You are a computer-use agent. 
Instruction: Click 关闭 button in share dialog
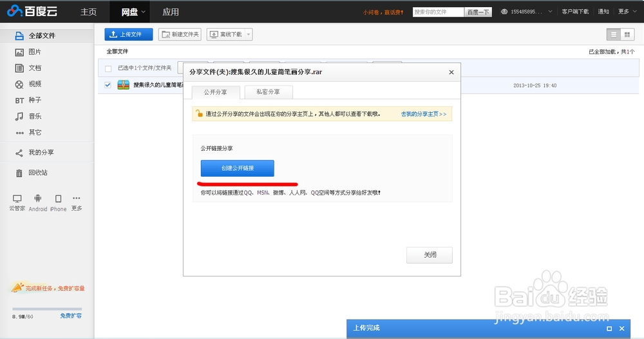point(430,255)
